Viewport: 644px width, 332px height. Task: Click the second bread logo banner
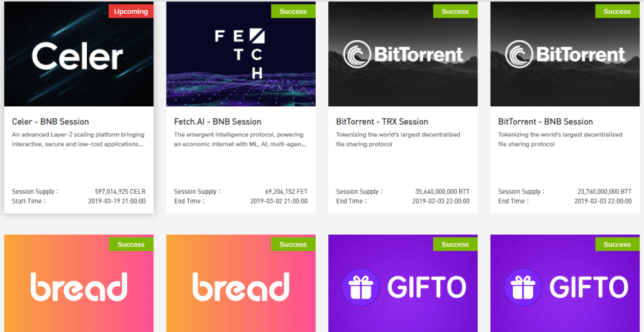point(241,283)
